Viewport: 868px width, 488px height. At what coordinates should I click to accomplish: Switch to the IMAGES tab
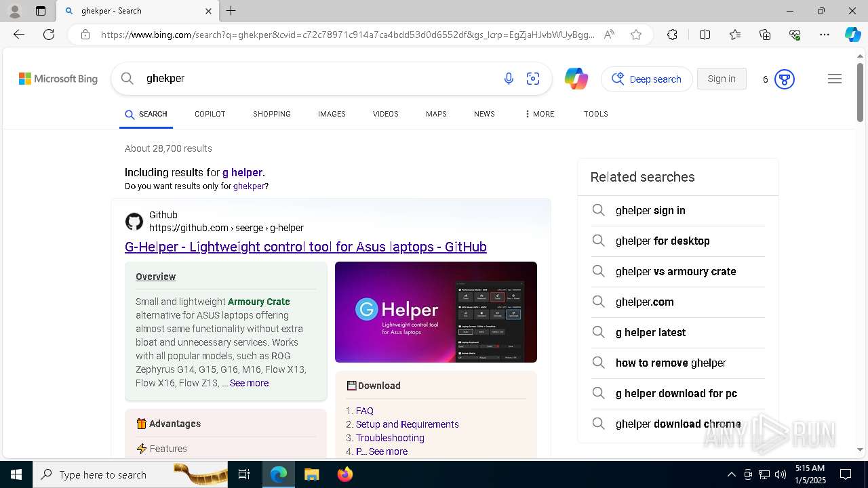tap(332, 114)
